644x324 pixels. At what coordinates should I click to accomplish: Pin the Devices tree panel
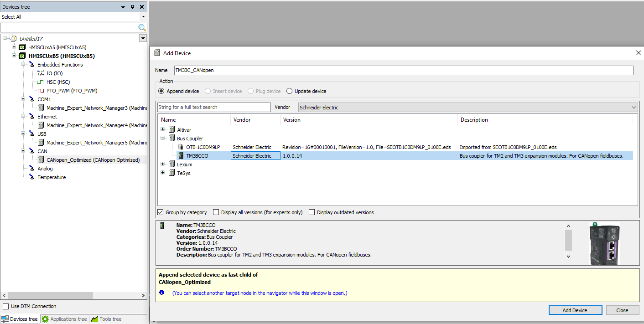pos(133,7)
